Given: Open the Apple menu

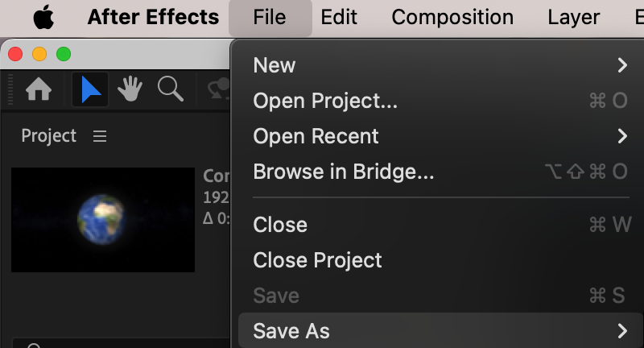Looking at the screenshot, I should (x=43, y=17).
